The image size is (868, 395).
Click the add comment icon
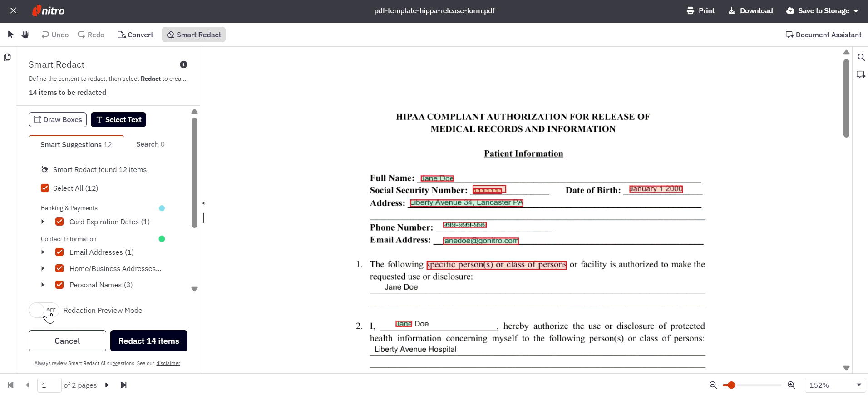point(861,74)
